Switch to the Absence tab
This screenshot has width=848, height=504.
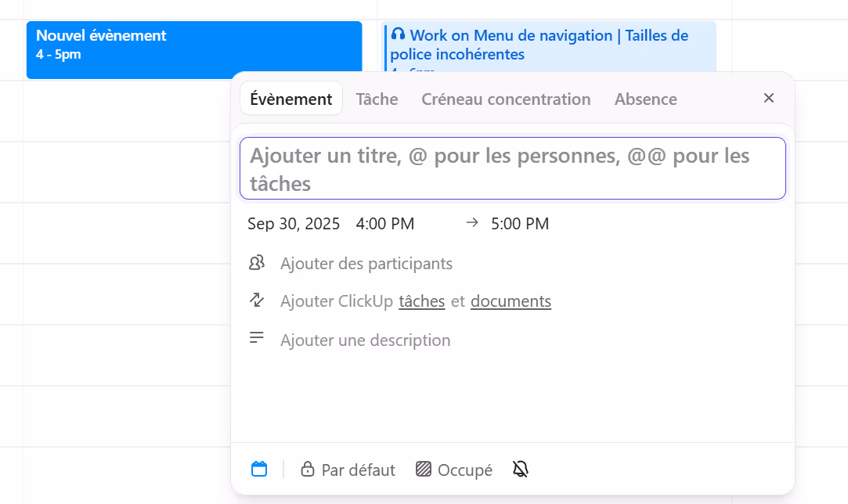[645, 99]
